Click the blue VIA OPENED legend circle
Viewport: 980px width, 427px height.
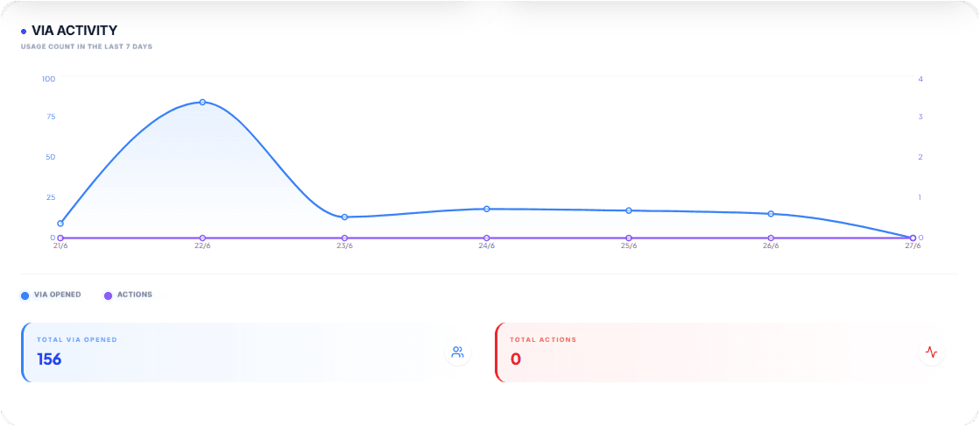[25, 295]
